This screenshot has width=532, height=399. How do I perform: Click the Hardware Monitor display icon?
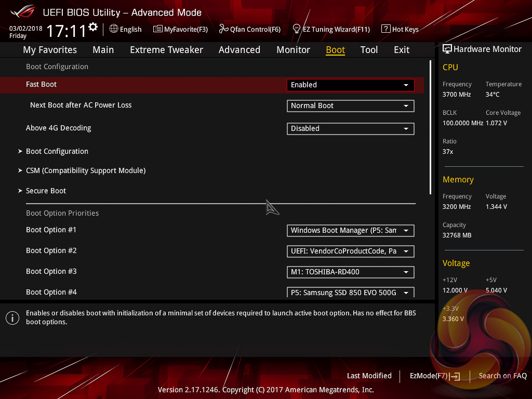coord(447,49)
